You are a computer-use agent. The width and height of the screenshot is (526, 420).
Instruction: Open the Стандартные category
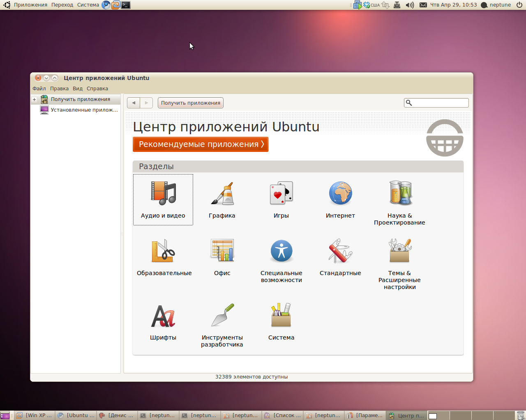(340, 257)
